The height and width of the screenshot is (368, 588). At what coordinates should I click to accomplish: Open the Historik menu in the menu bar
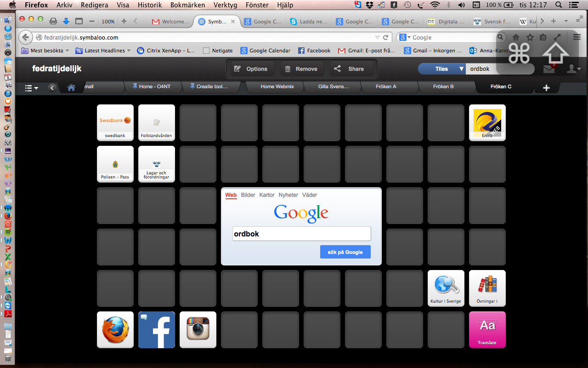pyautogui.click(x=149, y=5)
